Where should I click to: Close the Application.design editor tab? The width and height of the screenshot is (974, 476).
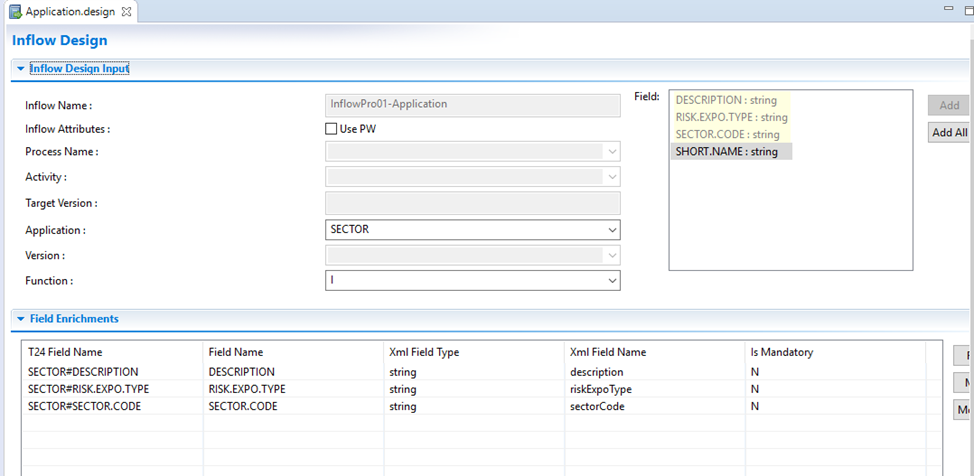(126, 12)
